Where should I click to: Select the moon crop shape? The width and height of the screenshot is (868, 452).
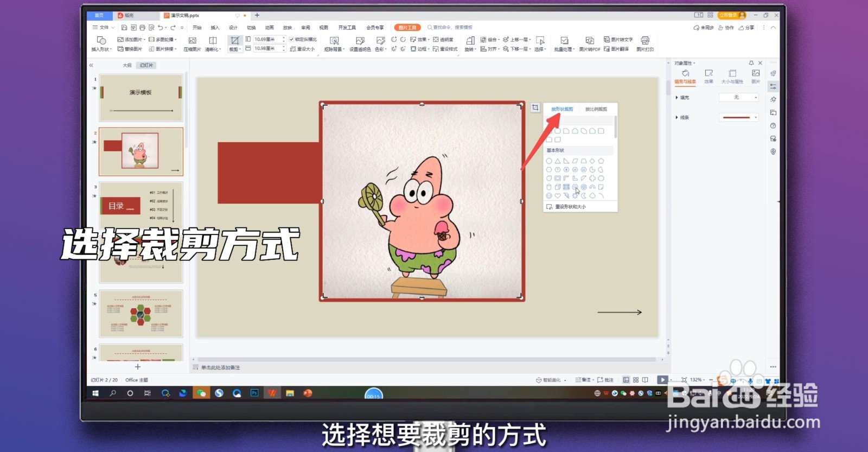point(584,196)
